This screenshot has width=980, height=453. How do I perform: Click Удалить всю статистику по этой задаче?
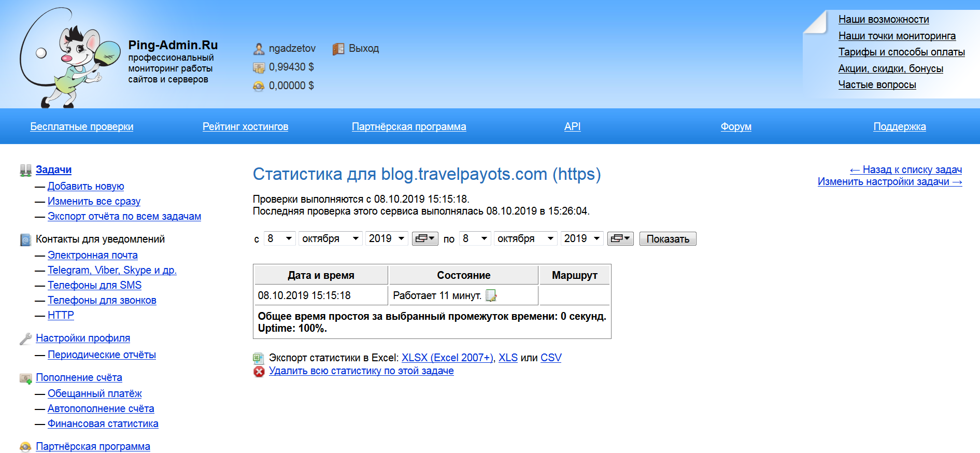361,371
